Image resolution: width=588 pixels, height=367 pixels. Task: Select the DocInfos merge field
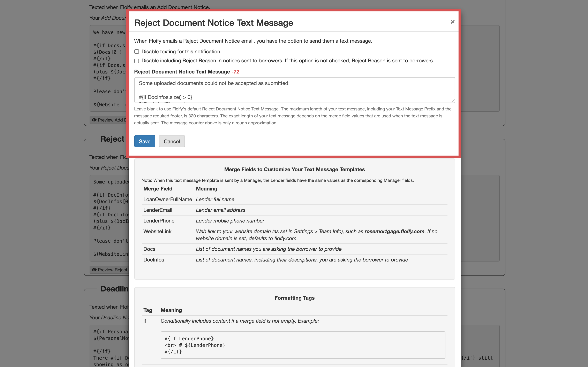pyautogui.click(x=154, y=260)
